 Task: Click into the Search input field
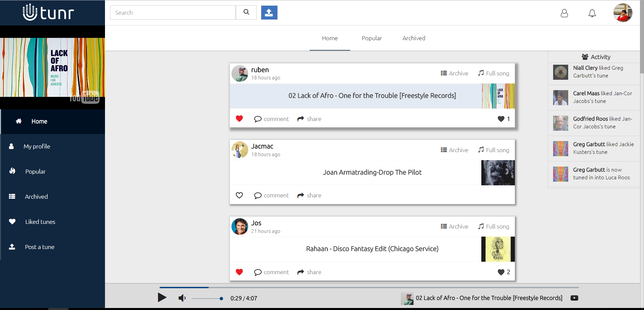pyautogui.click(x=173, y=13)
